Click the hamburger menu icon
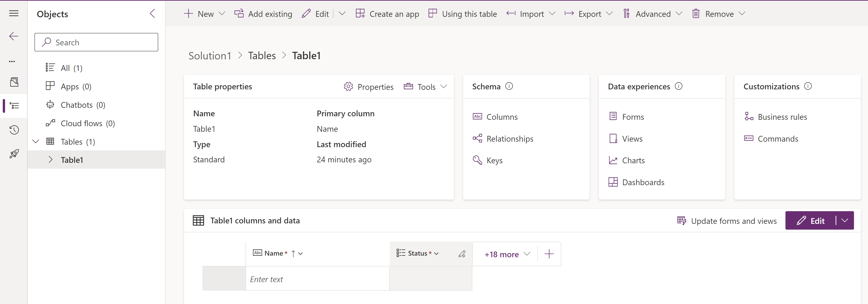The width and height of the screenshot is (868, 304). tap(14, 14)
